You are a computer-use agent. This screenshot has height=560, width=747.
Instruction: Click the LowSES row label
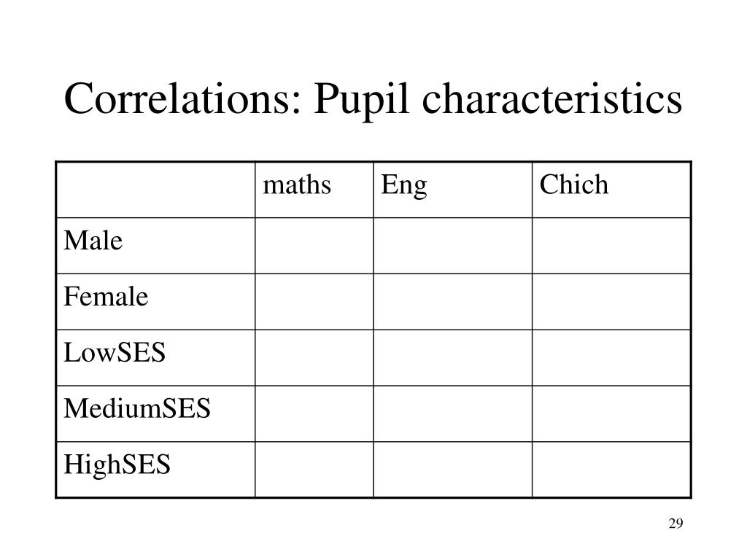[115, 352]
